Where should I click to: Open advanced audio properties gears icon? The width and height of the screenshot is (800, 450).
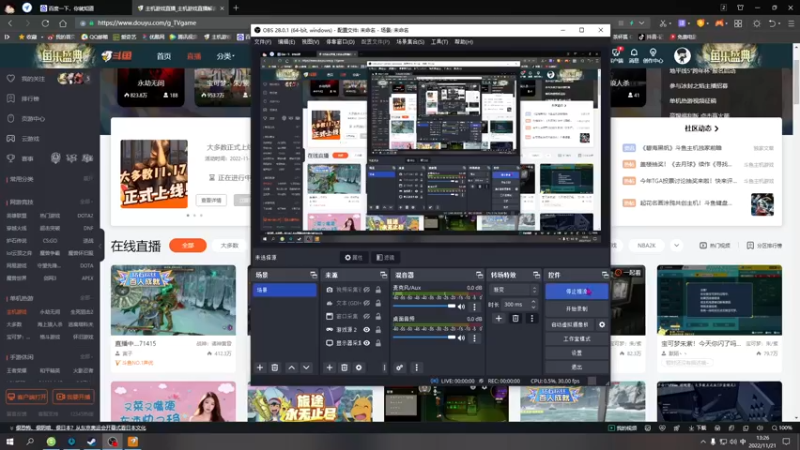tap(399, 367)
